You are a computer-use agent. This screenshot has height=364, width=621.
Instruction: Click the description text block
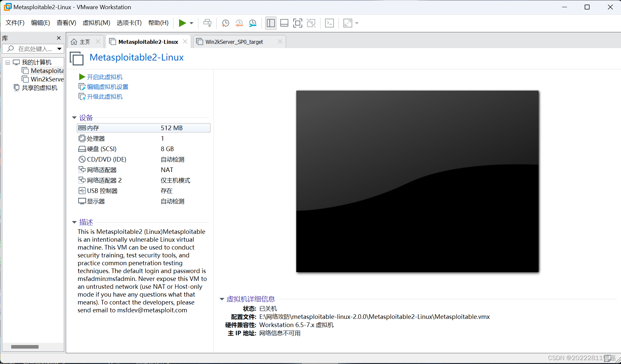[142, 271]
